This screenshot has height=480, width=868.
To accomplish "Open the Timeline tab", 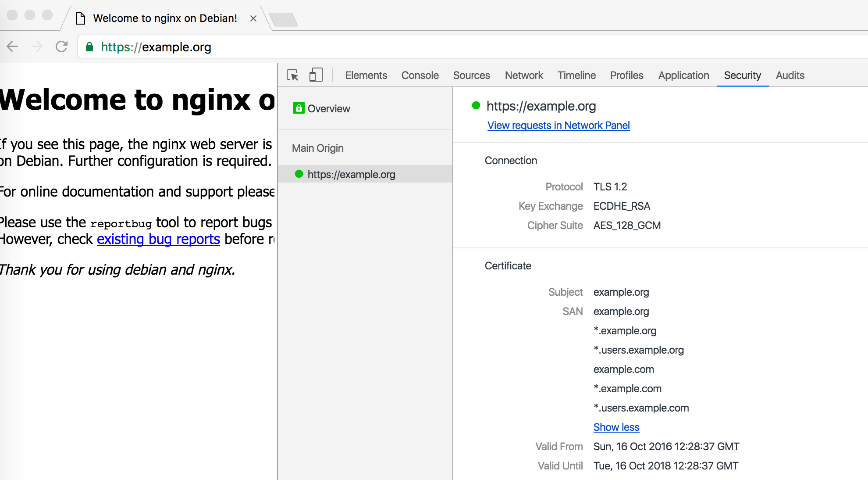I will tap(576, 75).
